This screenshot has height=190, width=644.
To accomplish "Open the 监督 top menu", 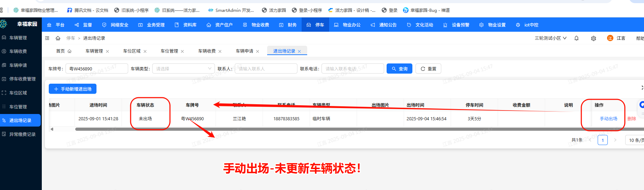I will 83,25.
